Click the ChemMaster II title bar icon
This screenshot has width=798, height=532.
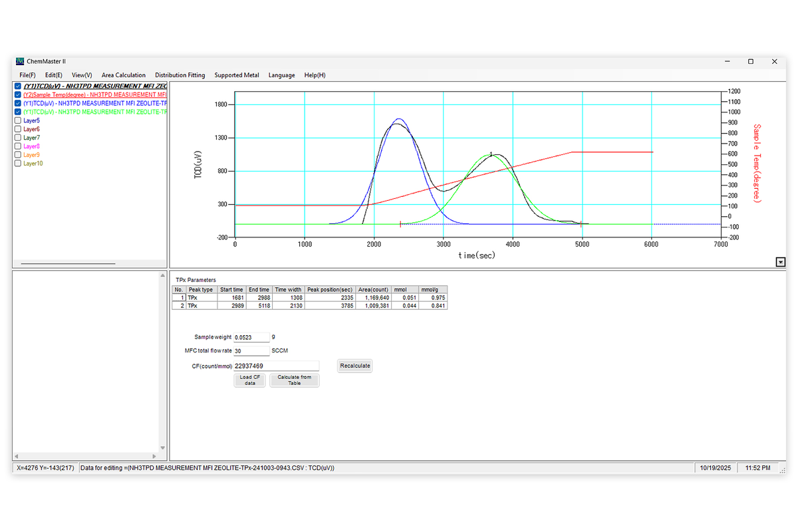pyautogui.click(x=19, y=61)
